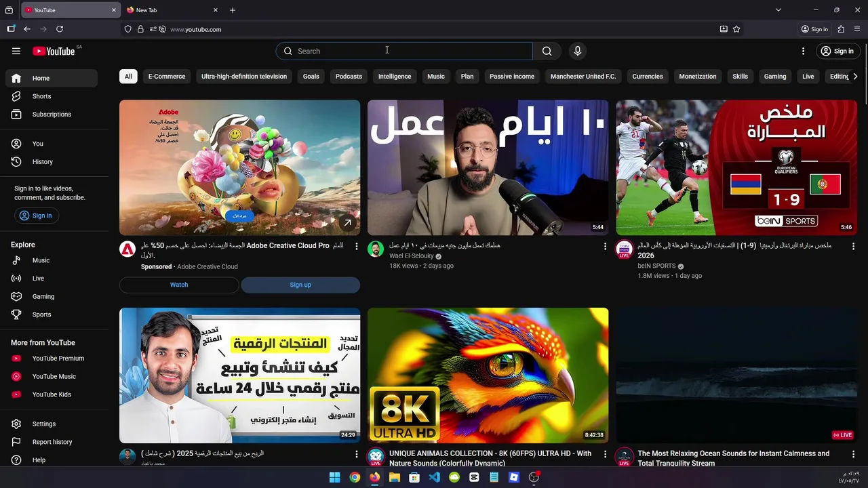Open Shorts from the sidebar
The image size is (868, 488).
click(x=52, y=96)
